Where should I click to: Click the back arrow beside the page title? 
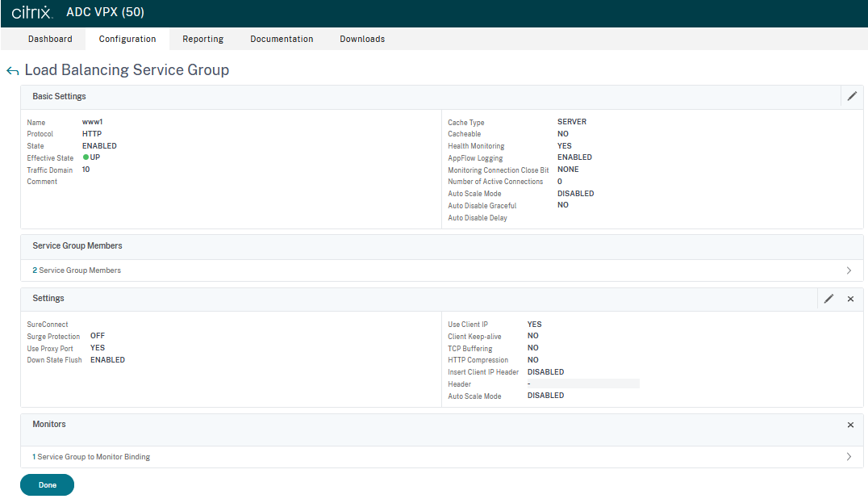tap(12, 71)
